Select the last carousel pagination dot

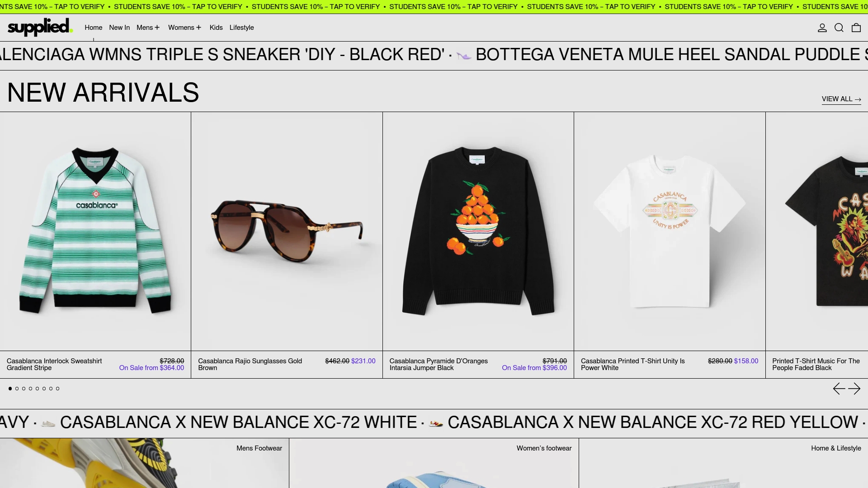58,389
